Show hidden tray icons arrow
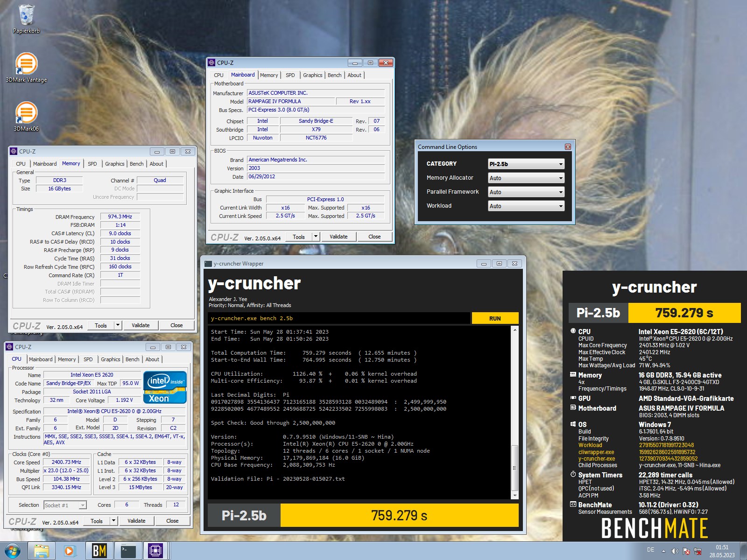The height and width of the screenshot is (560, 747). coord(663,551)
